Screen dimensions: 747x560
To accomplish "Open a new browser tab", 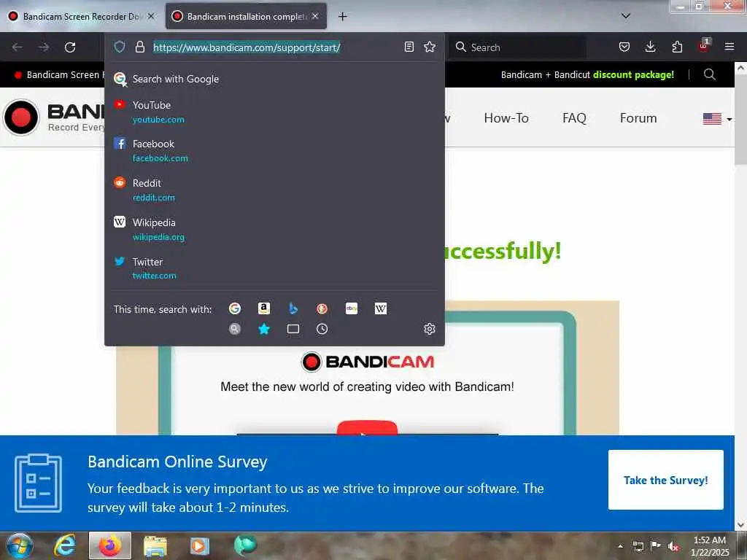I will pos(343,16).
